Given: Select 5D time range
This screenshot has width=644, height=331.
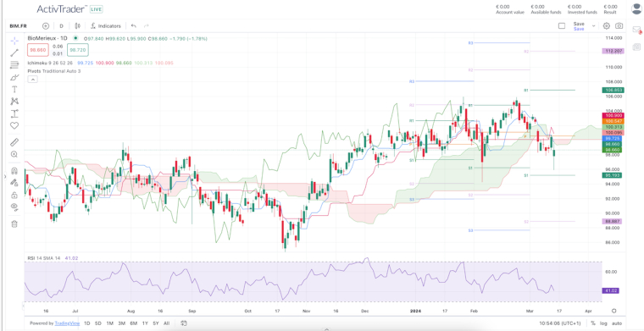Looking at the screenshot, I should coord(98,323).
